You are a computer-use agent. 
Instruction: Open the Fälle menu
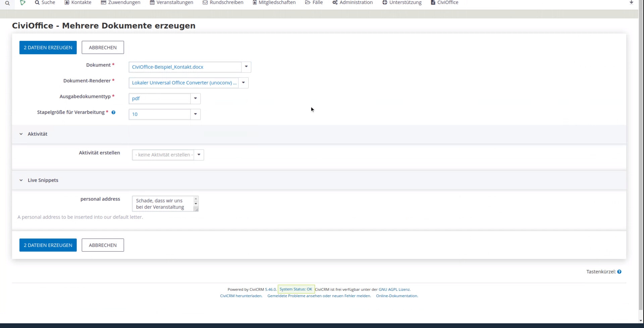[x=314, y=3]
